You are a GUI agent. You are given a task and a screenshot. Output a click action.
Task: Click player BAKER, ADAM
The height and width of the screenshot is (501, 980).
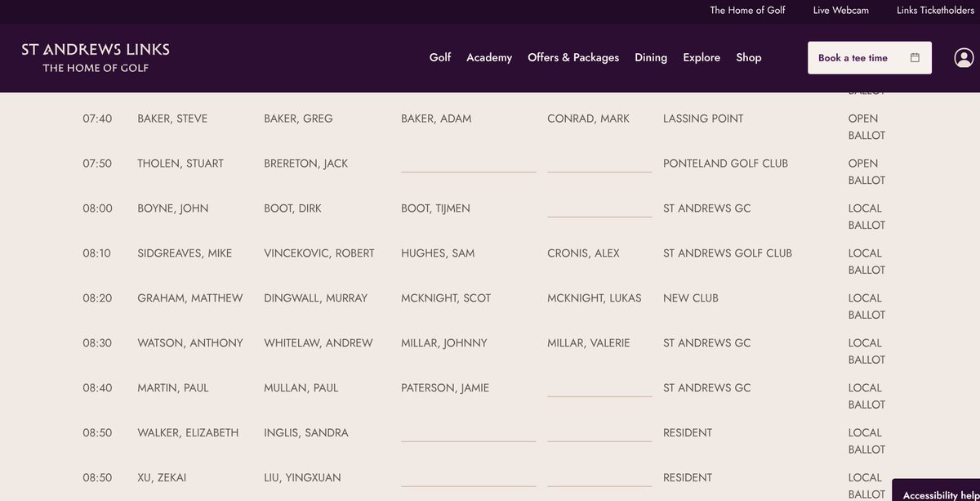coord(436,119)
